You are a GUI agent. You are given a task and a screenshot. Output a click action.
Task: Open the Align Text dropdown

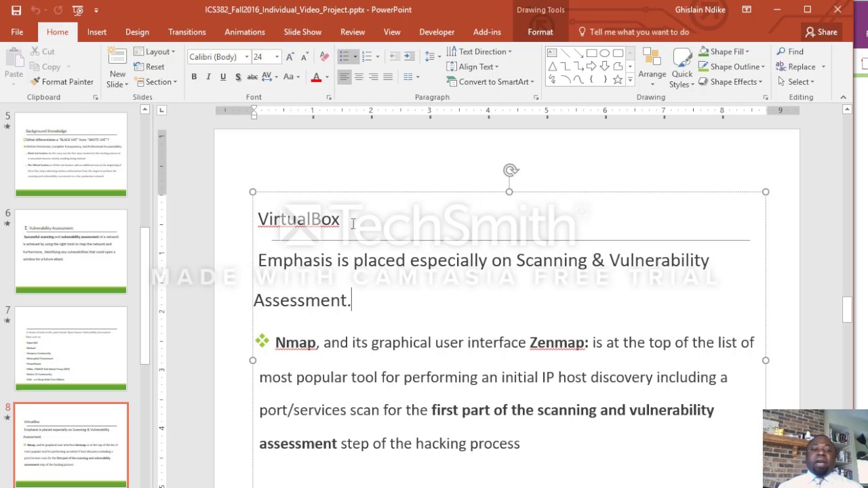click(x=472, y=66)
